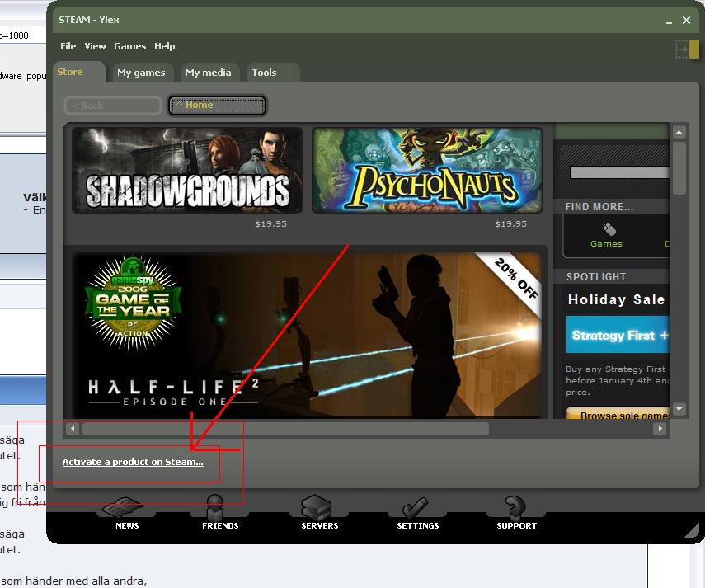Switch to the My games tab
Viewport: 705px width, 588px height.
[141, 73]
